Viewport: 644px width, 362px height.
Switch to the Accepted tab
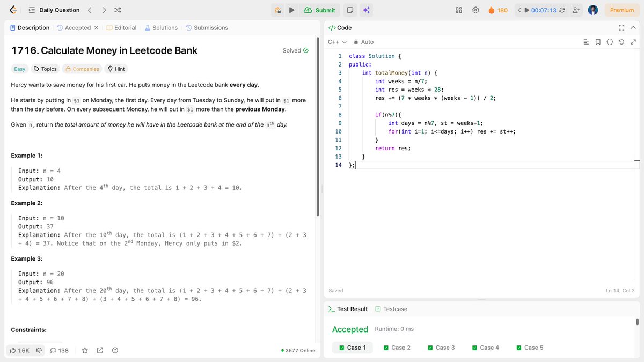pos(74,28)
